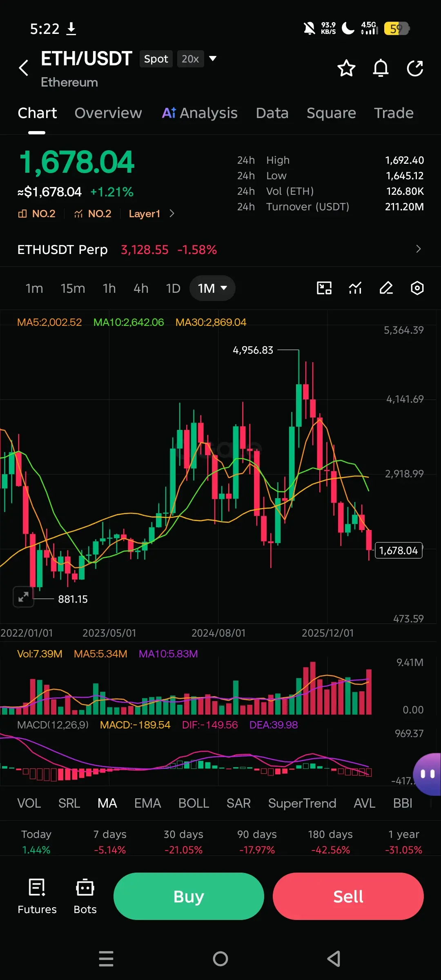This screenshot has width=441, height=980.
Task: Open Bots icon at bottom
Action: pyautogui.click(x=85, y=897)
